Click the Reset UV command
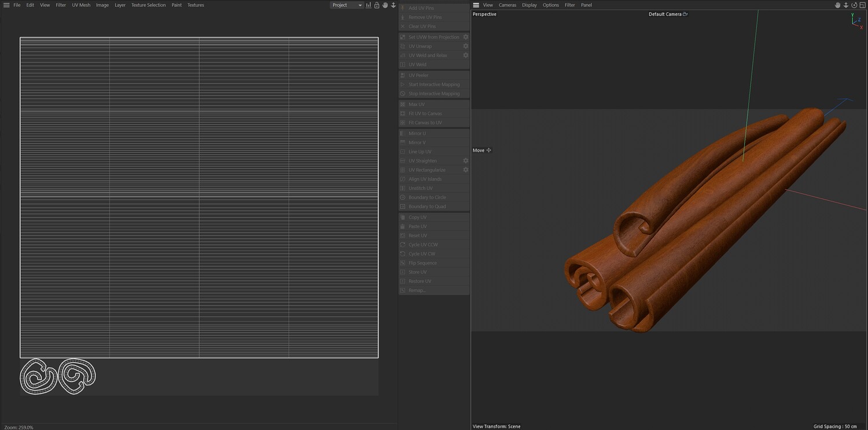The image size is (868, 430). [434, 236]
